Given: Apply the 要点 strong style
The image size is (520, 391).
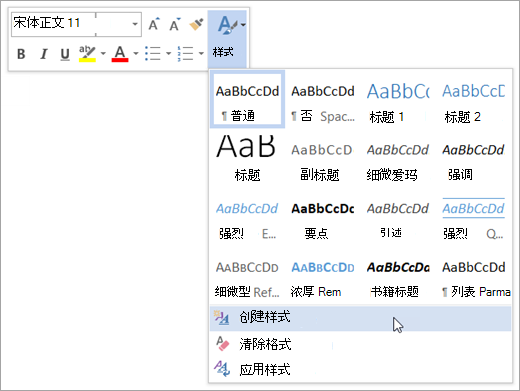Looking at the screenshot, I should 323,217.
